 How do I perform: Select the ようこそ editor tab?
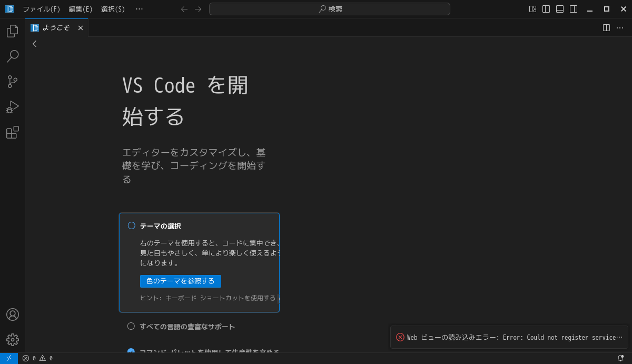(56, 28)
